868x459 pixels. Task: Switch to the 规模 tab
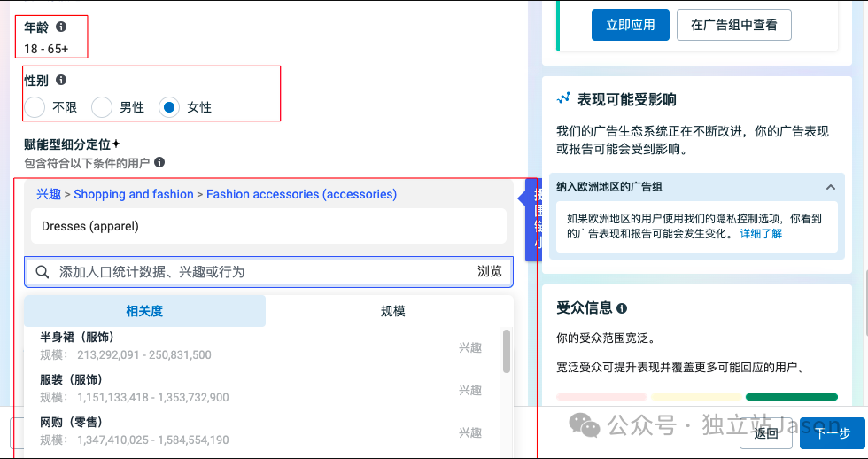[392, 311]
